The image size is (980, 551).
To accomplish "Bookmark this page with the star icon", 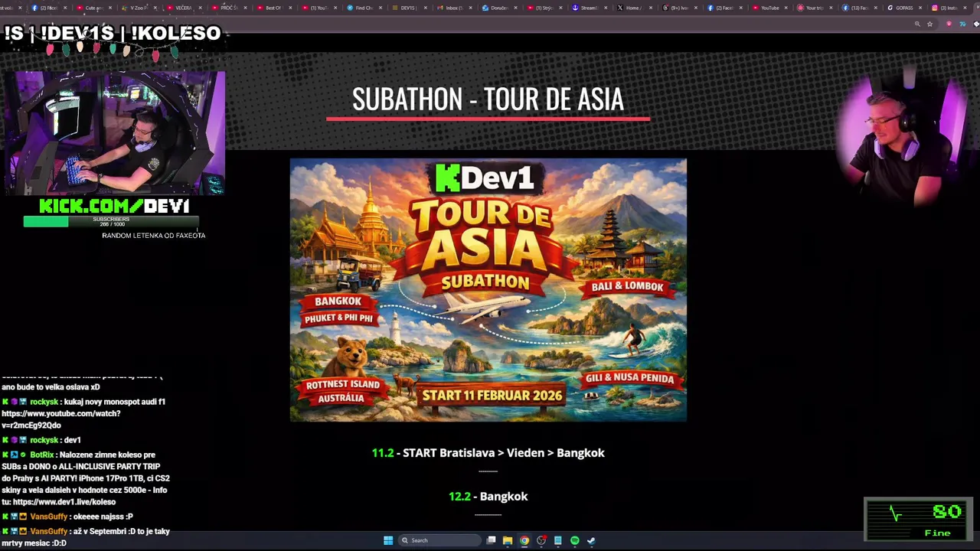I will tap(930, 24).
